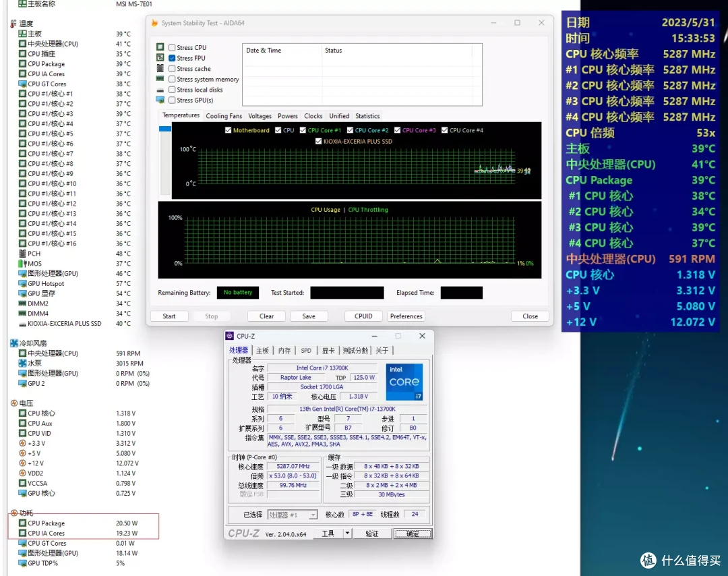Collapse the 功耗 group
728x576 pixels.
click(x=14, y=513)
